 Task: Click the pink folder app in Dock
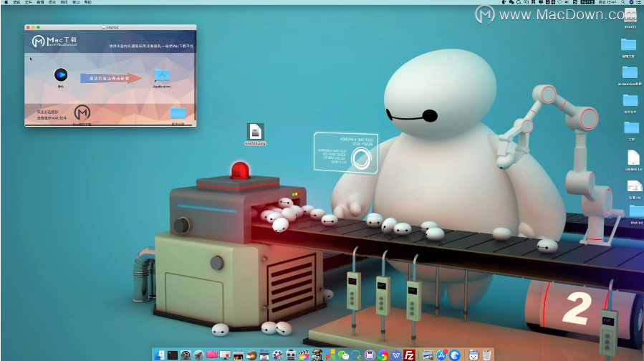click(x=212, y=355)
